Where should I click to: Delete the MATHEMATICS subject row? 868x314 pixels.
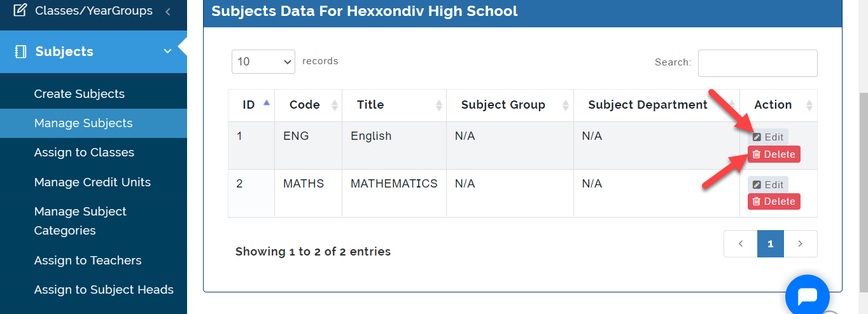coord(774,201)
